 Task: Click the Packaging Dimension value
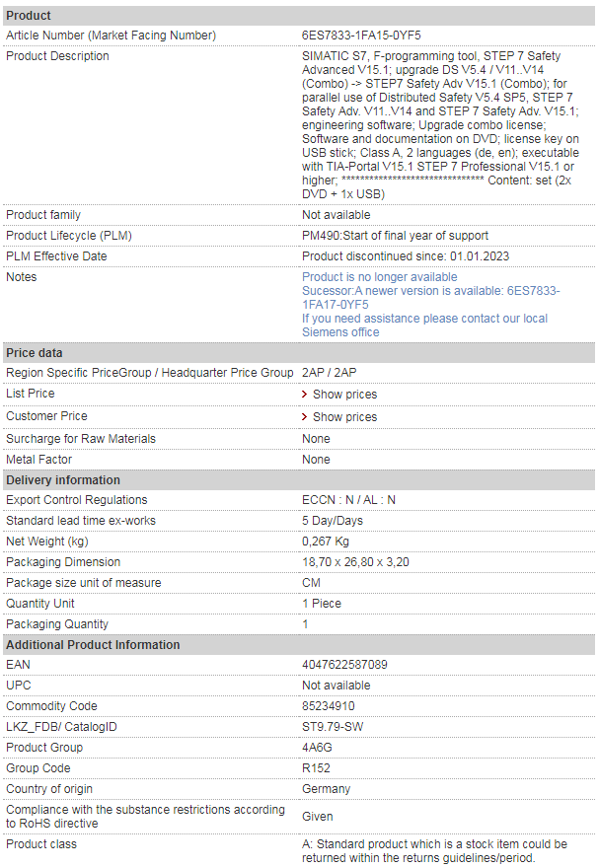point(355,562)
